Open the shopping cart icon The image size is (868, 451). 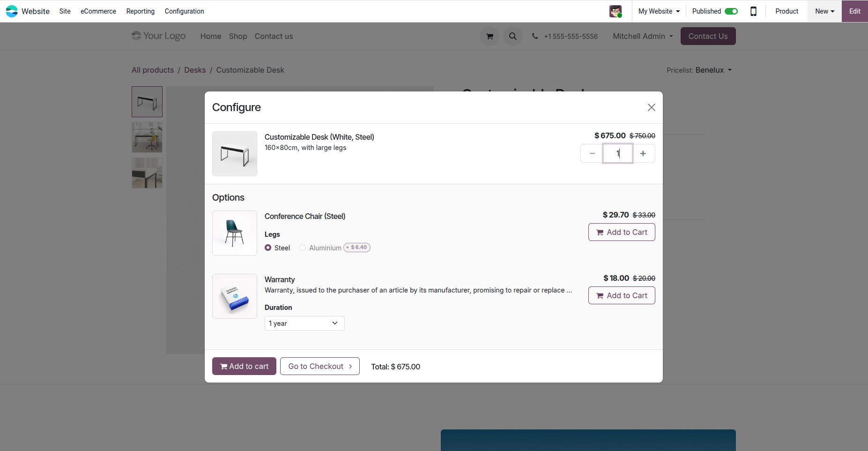[x=490, y=36]
